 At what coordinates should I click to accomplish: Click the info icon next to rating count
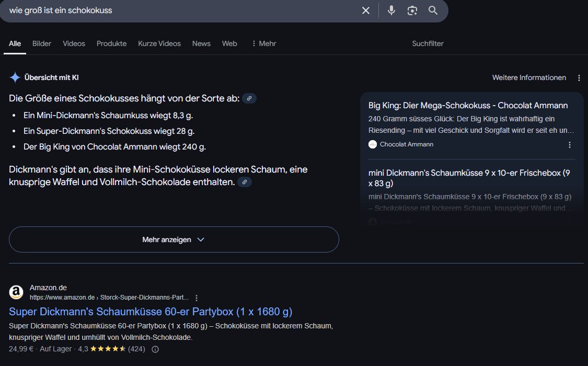[x=155, y=349]
